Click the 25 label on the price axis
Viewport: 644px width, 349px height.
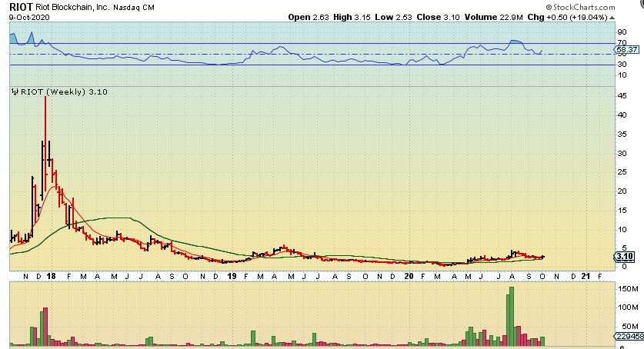(x=622, y=172)
